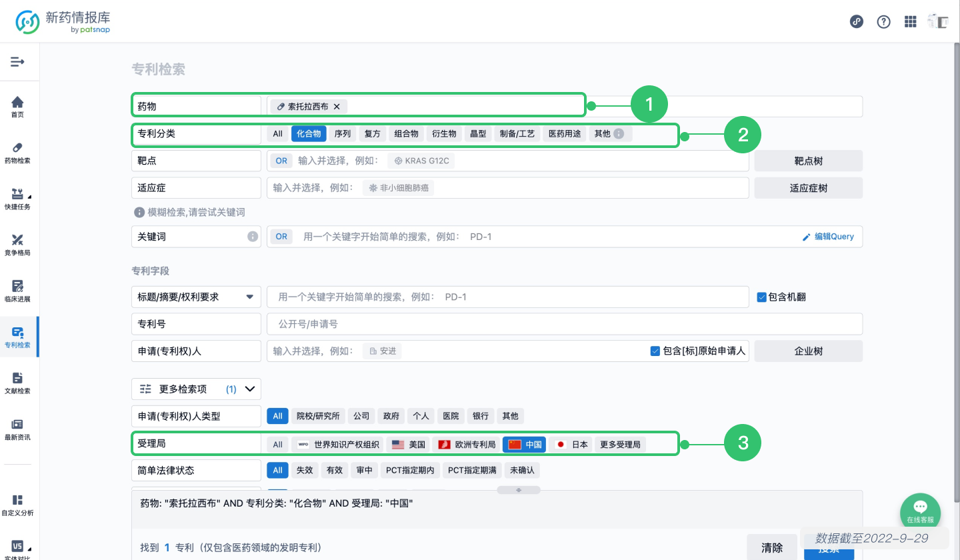Viewport: 960px width, 560px height.
Task: Open 竞争格局 in the sidebar
Action: 17,245
